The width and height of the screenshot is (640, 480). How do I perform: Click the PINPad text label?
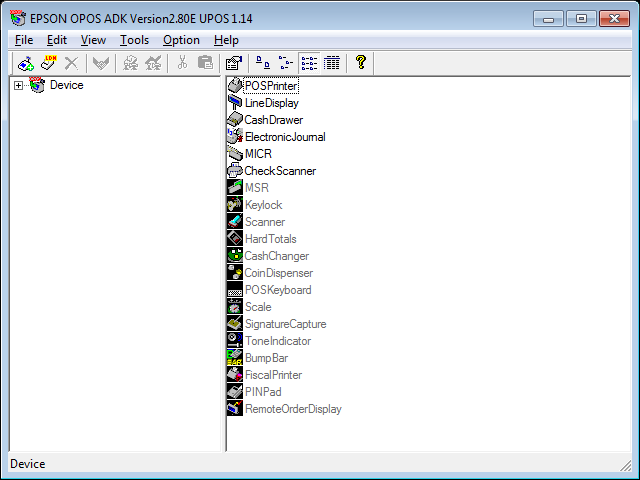coord(263,392)
